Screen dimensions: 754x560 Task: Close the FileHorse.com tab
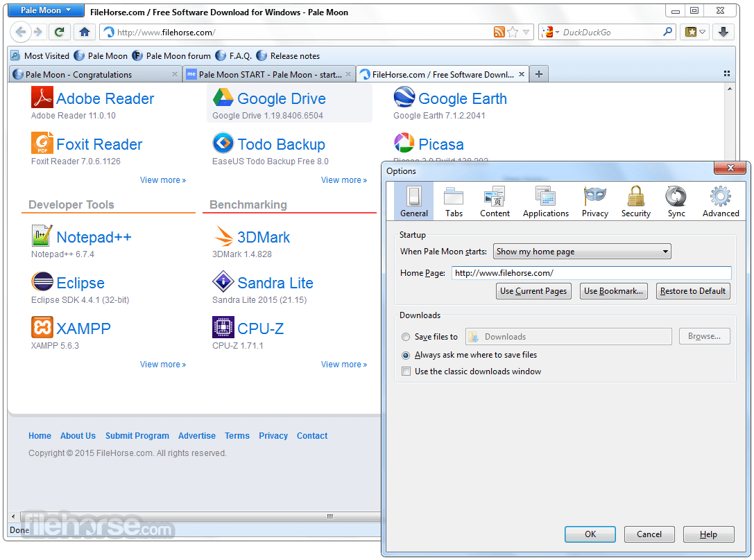click(521, 74)
